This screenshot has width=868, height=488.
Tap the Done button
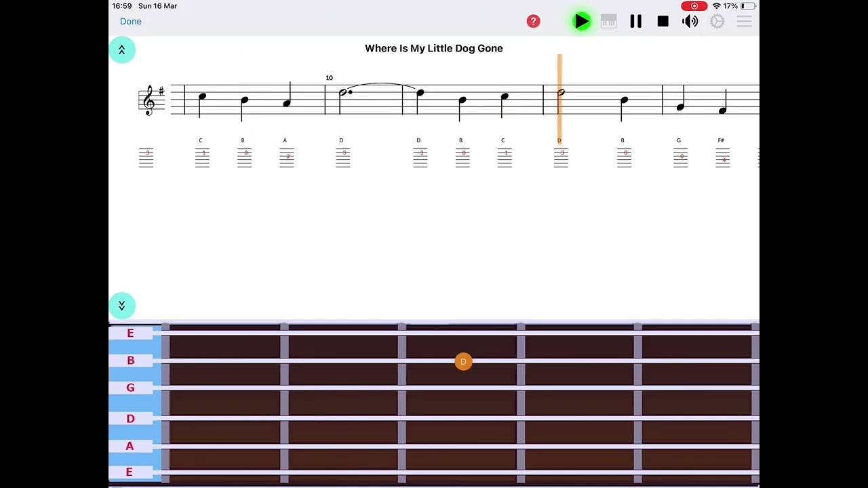point(131,22)
